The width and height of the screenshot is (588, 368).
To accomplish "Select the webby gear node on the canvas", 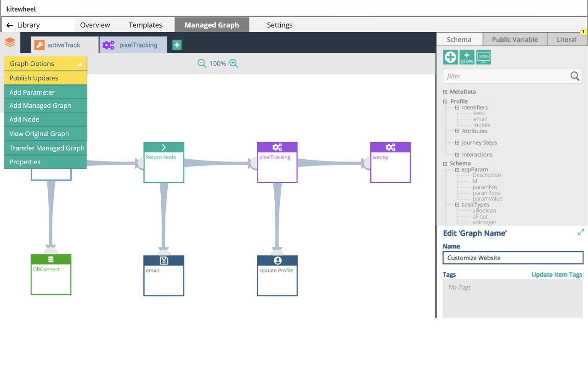I will click(390, 162).
